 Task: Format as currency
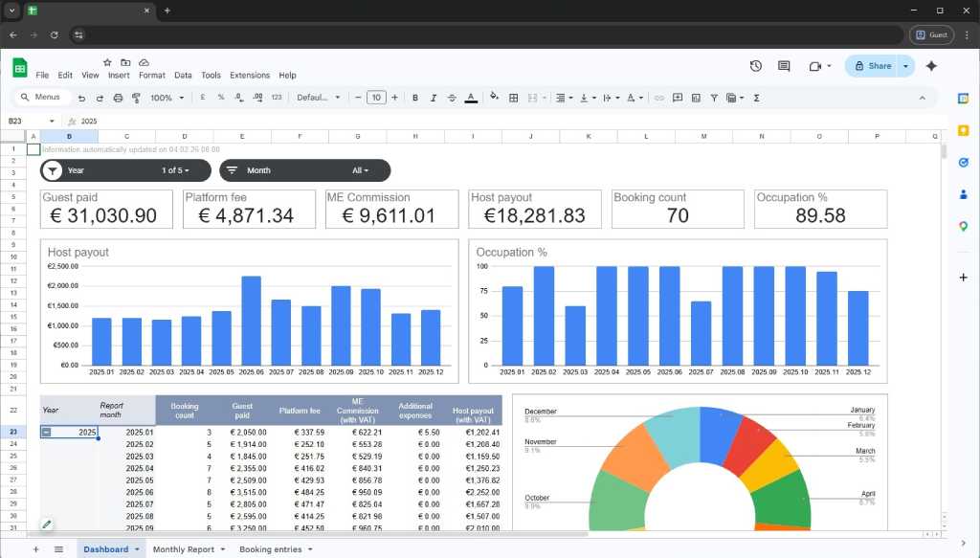coord(203,98)
